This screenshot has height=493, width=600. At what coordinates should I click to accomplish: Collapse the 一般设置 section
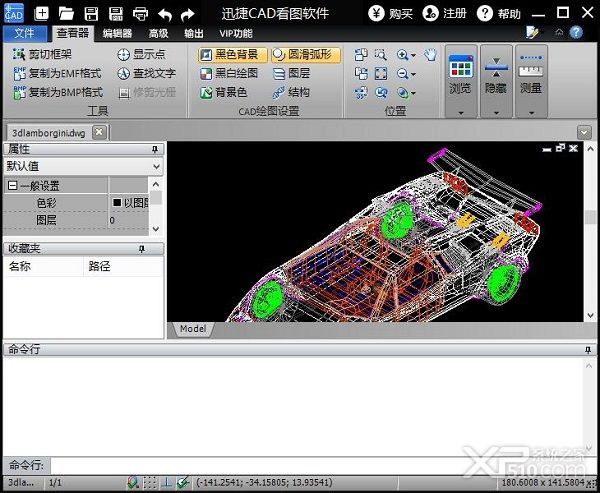point(12,186)
